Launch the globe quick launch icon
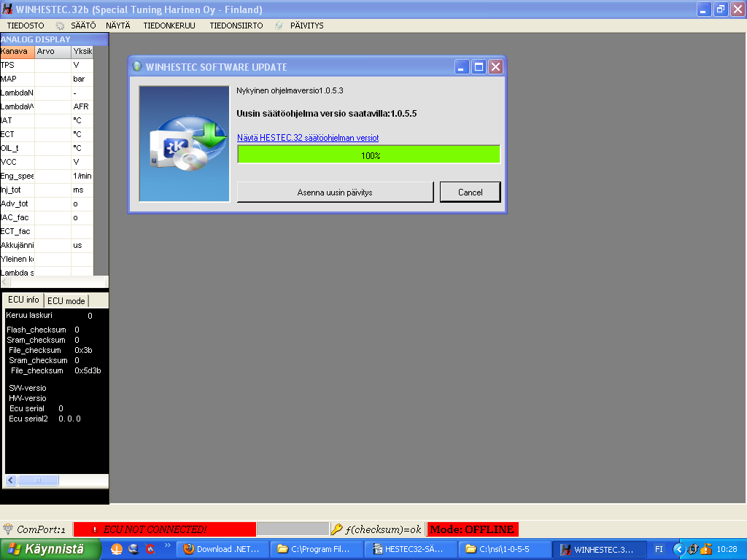This screenshot has height=560, width=747. point(133,550)
